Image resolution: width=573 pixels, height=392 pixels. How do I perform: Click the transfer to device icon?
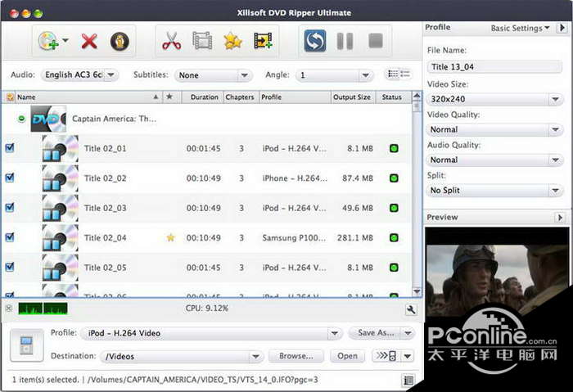pos(386,355)
